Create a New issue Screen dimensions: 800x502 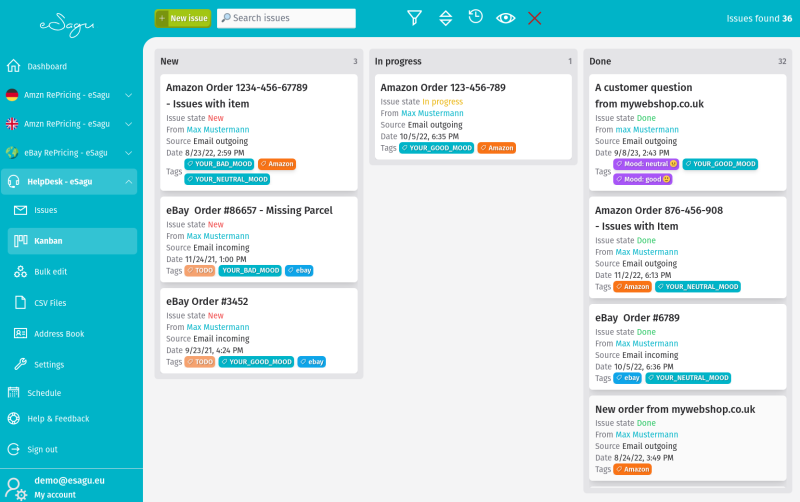pos(183,18)
